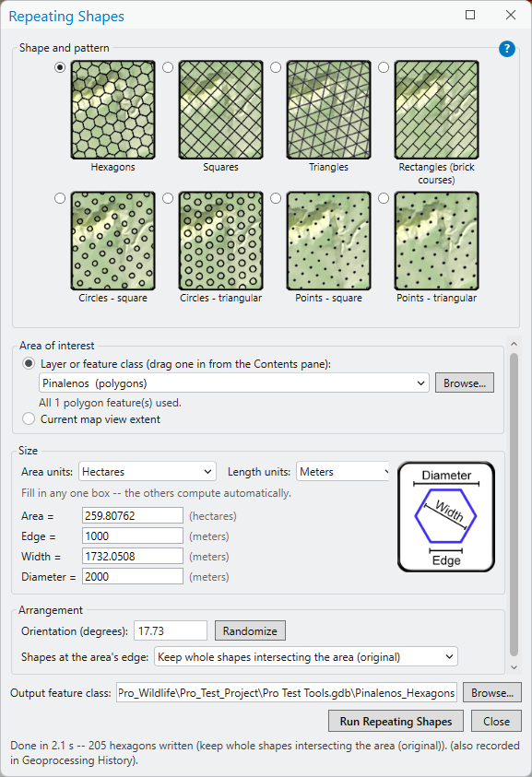The image size is (532, 777).
Task: Click the Points - square thumbnail
Action: point(329,241)
